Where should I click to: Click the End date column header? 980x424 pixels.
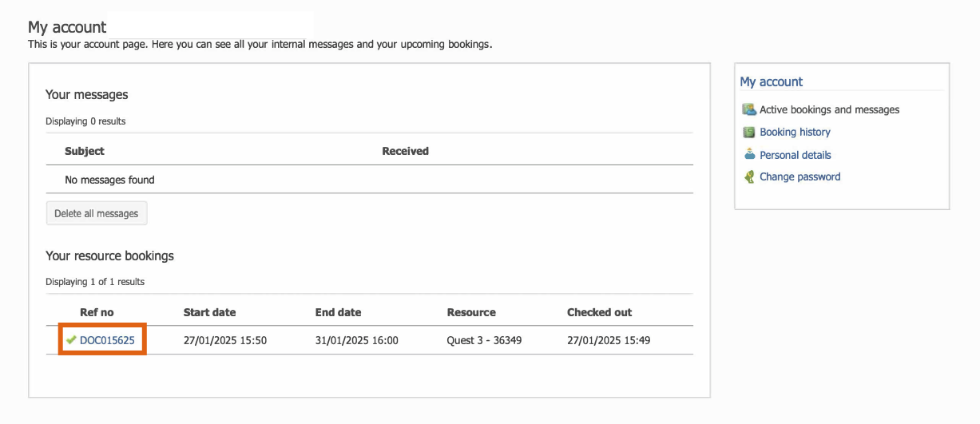338,312
